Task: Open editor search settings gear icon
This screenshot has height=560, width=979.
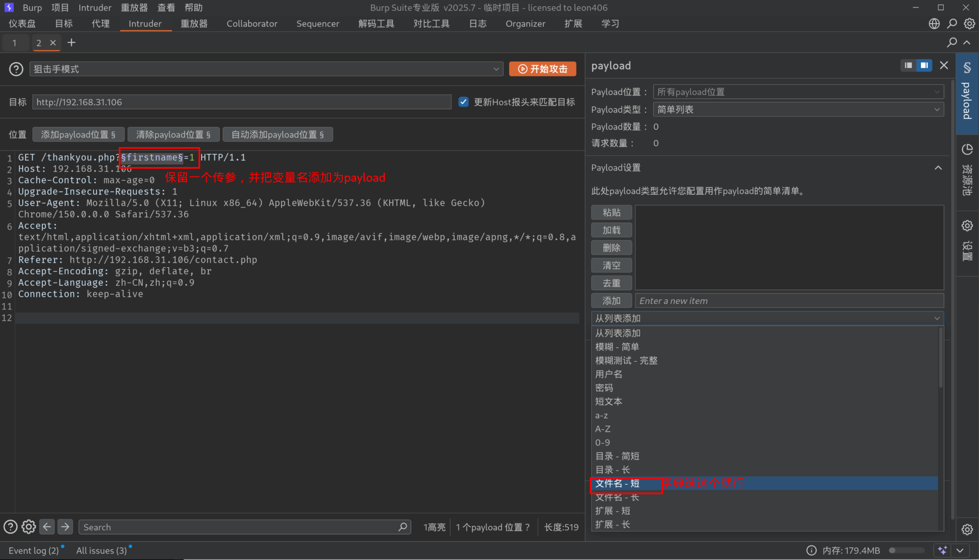Action: click(x=28, y=527)
